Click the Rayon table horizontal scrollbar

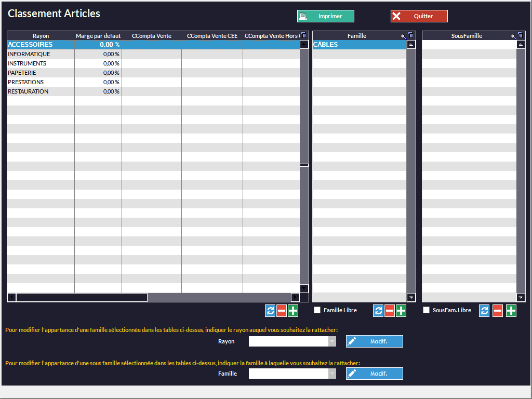click(82, 297)
